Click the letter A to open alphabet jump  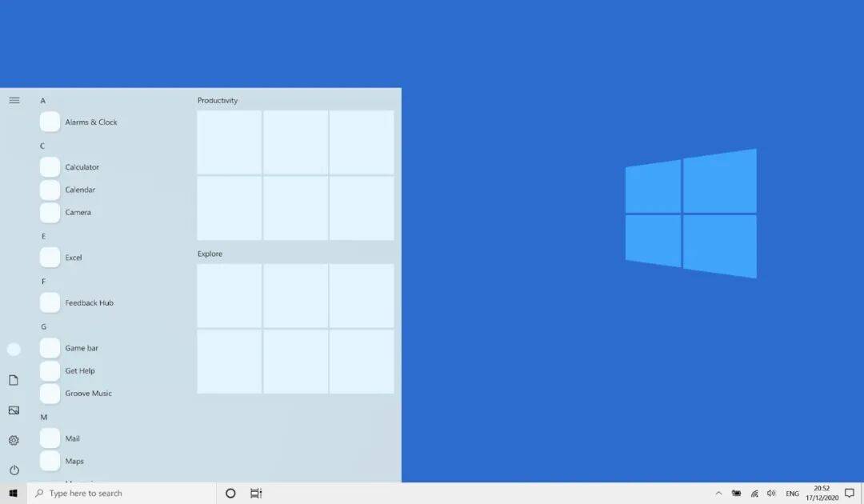(42, 100)
